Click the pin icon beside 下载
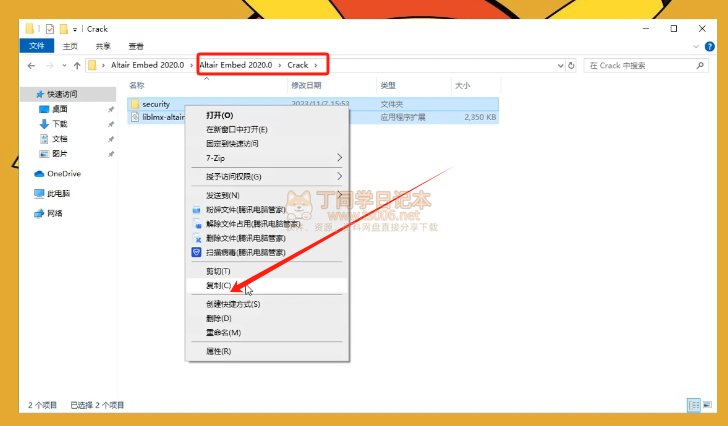The width and height of the screenshot is (728, 426). (111, 124)
